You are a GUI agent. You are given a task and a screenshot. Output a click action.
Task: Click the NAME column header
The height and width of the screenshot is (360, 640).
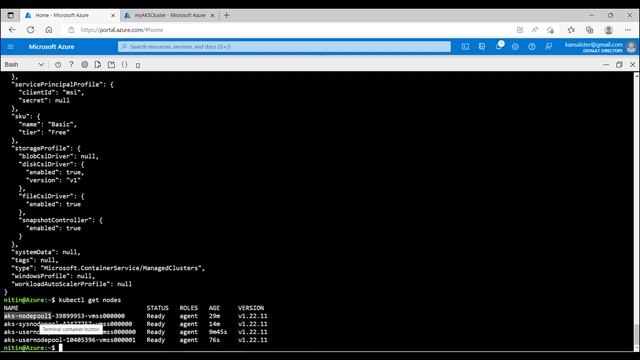pos(11,308)
